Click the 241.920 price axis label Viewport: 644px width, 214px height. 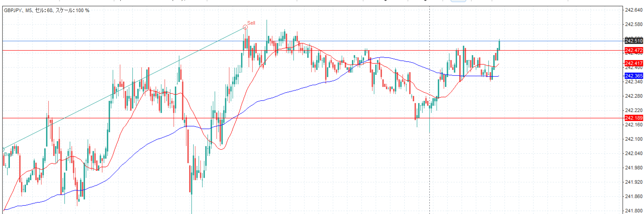tap(633, 182)
